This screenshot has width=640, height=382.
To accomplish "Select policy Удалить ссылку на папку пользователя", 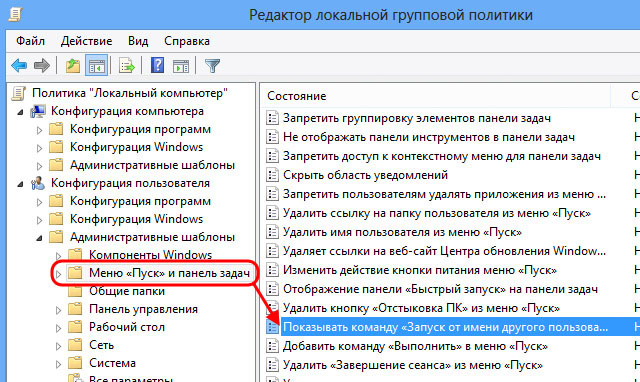I will click(437, 213).
